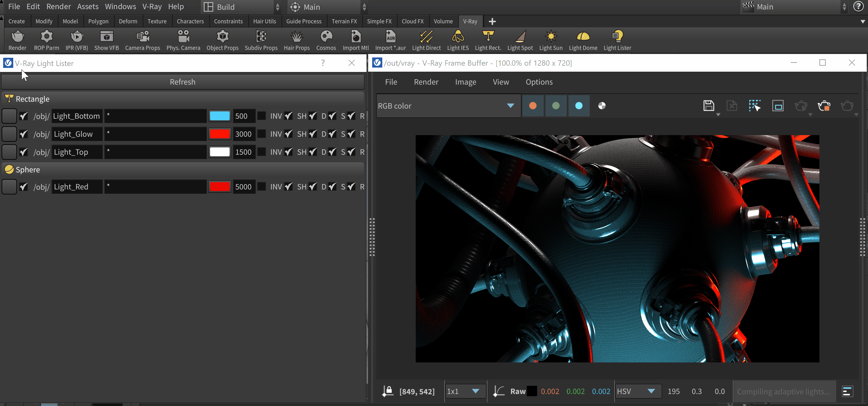Click the lock pixel coordinates icon

click(x=388, y=391)
